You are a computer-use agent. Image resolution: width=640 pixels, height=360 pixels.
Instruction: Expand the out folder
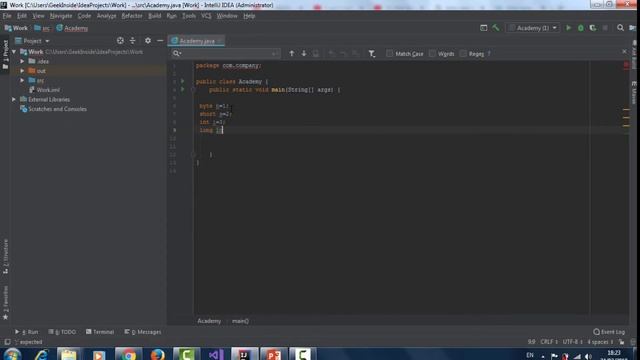tap(22, 71)
